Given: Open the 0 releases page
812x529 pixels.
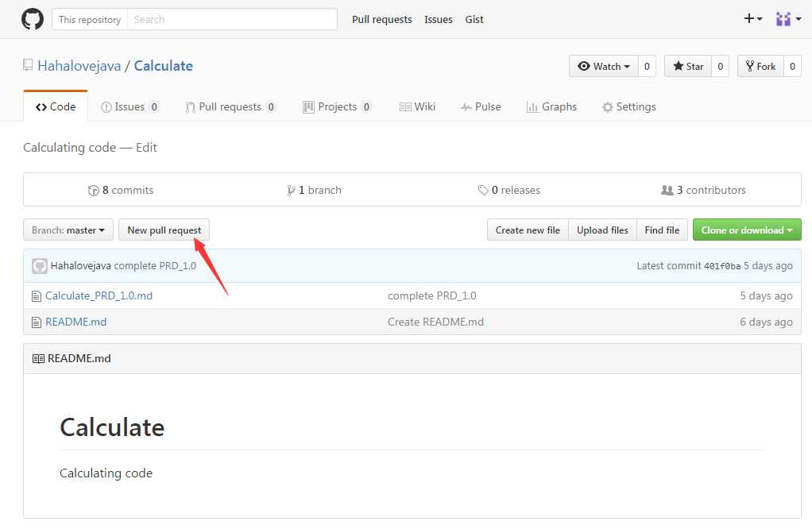Looking at the screenshot, I should click(x=508, y=190).
